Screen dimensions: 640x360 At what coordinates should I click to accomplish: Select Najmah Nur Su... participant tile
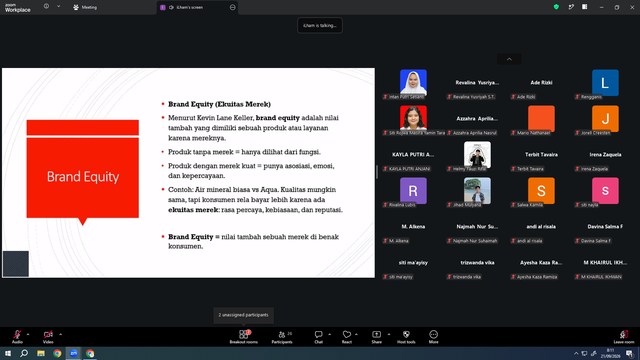tap(477, 227)
